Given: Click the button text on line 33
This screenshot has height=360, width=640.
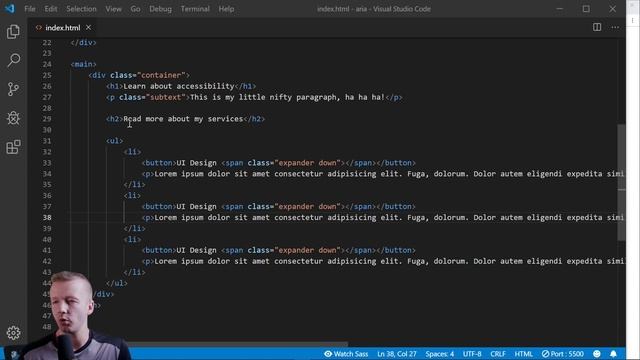Looking at the screenshot, I should tap(196, 163).
